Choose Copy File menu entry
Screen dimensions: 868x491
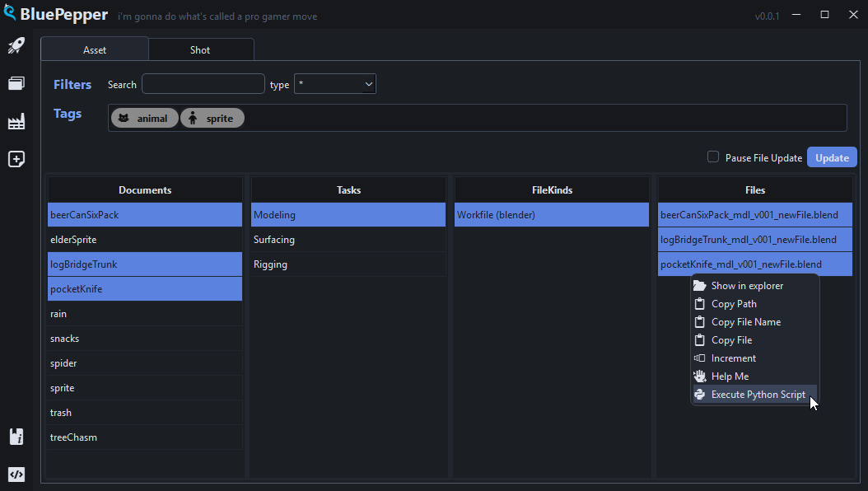[755, 340]
